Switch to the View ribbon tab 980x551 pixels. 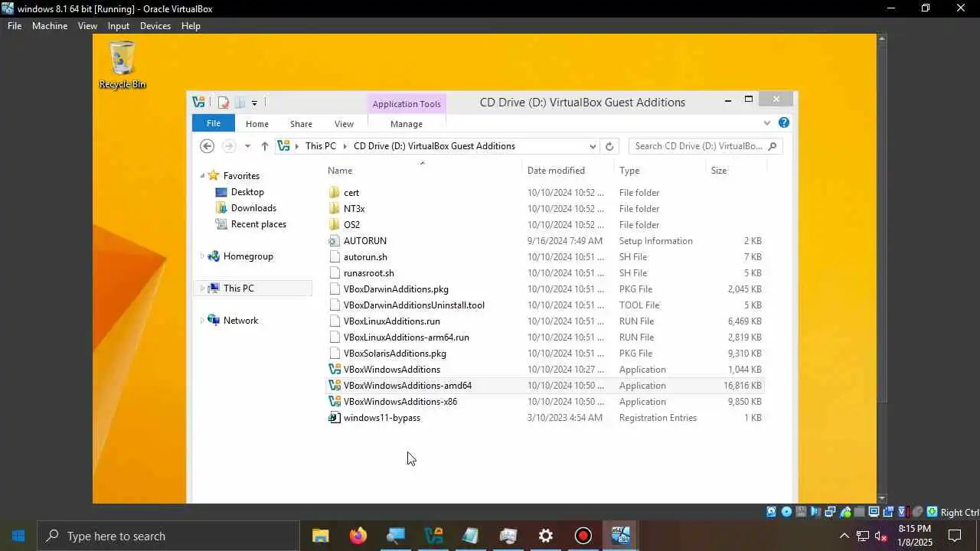point(344,124)
